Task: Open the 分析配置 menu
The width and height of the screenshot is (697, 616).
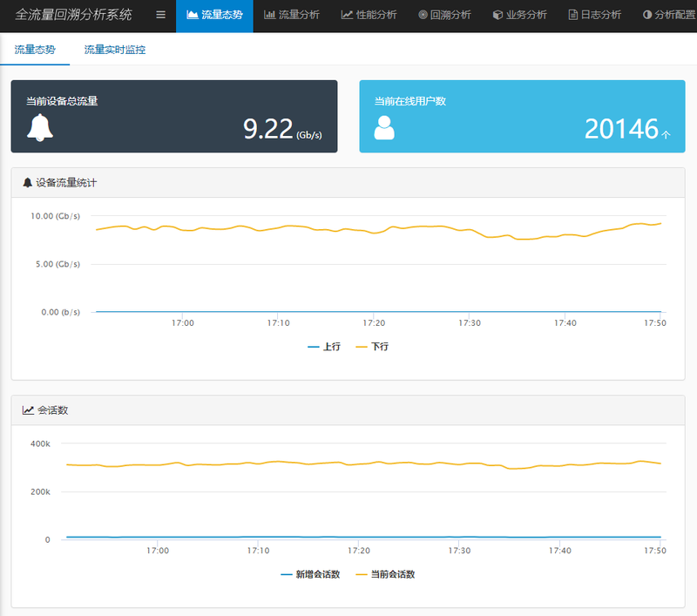Action: point(668,15)
